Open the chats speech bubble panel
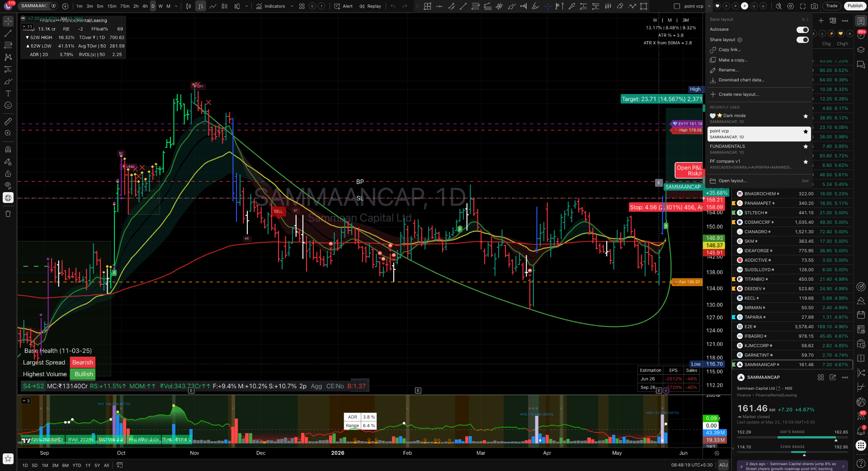This screenshot has height=471, width=868. coord(861,65)
